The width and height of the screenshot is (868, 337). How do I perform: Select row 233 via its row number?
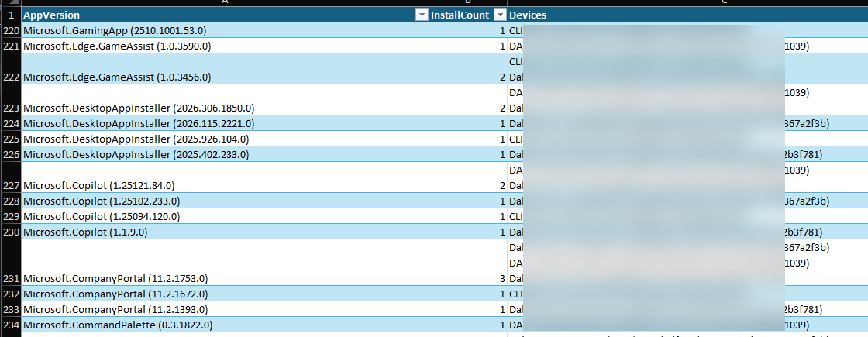(11, 309)
